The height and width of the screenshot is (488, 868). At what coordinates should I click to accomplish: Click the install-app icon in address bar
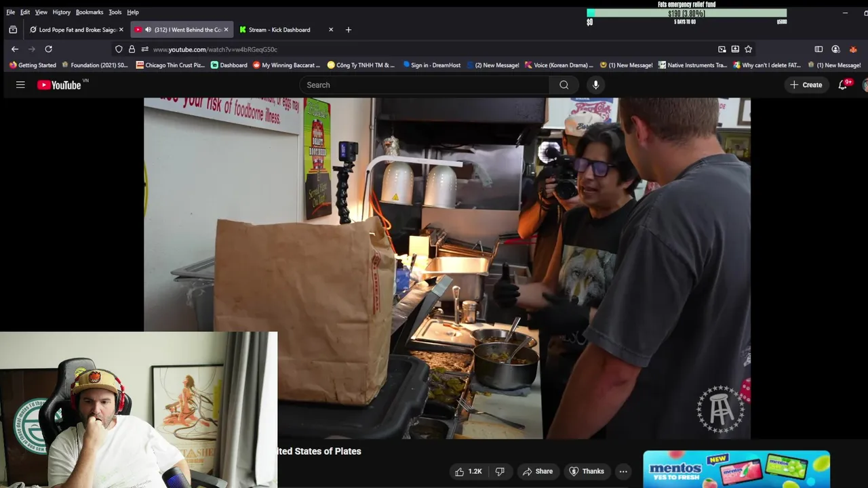coord(735,49)
